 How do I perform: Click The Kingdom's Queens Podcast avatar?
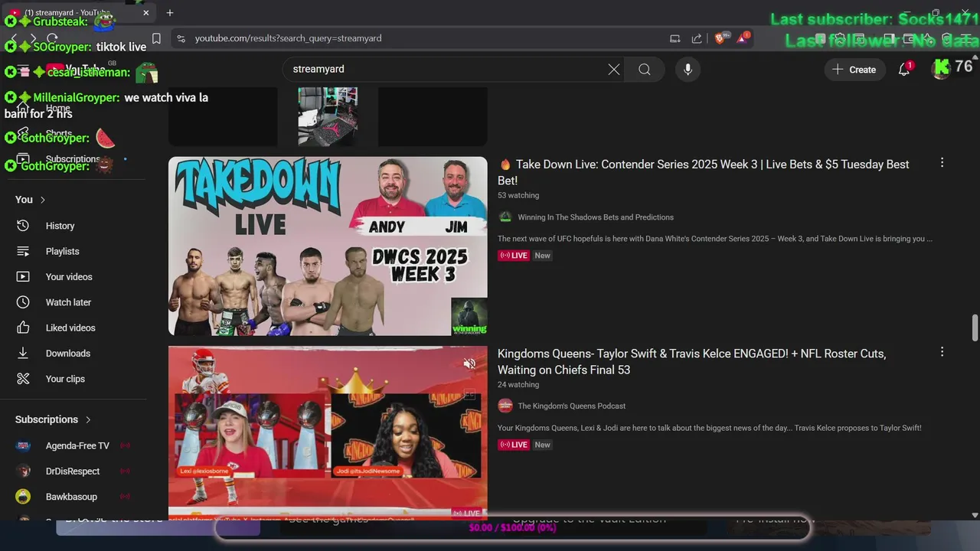pyautogui.click(x=505, y=406)
